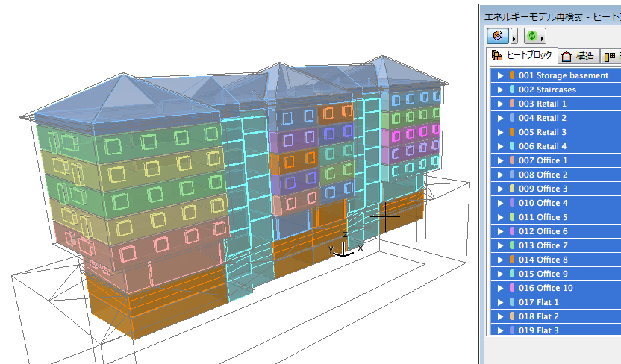Expand 011 Office 5 row
This screenshot has height=364, width=621.
500,217
